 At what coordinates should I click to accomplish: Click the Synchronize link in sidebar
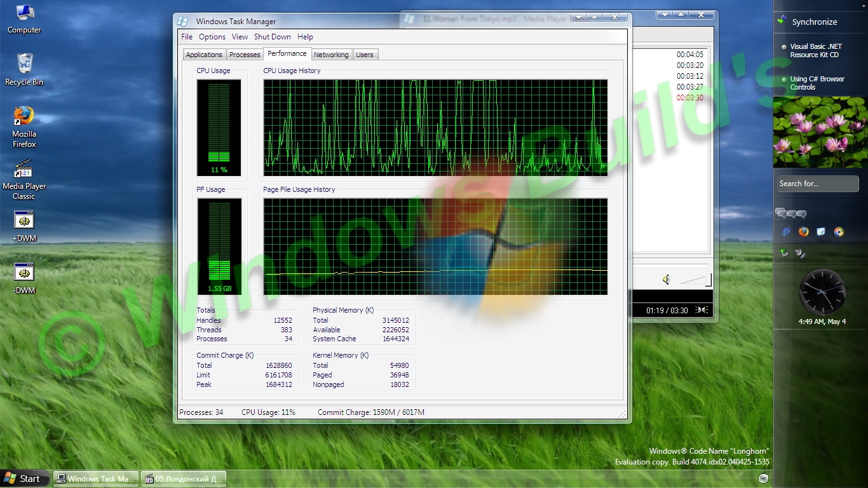815,22
